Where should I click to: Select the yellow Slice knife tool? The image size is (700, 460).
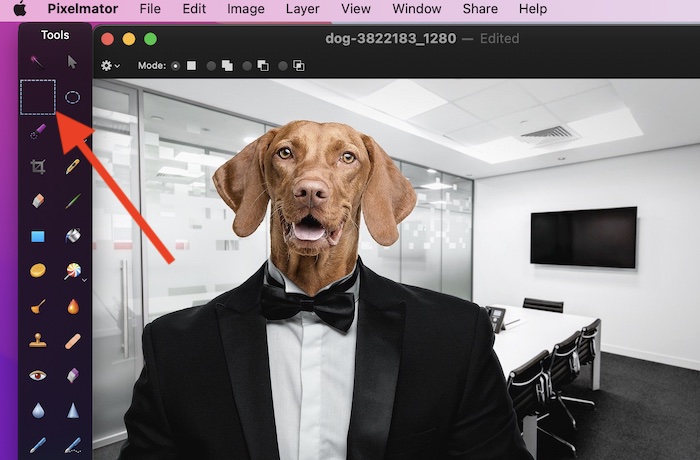pyautogui.click(x=73, y=166)
